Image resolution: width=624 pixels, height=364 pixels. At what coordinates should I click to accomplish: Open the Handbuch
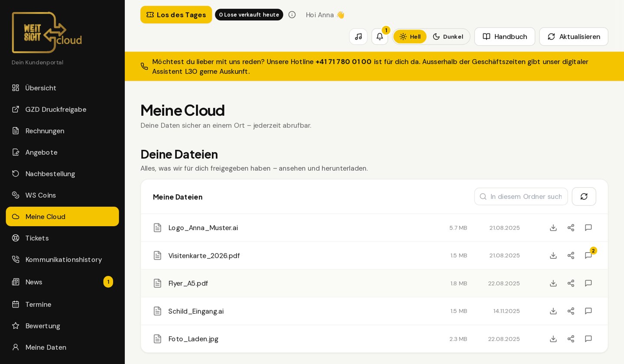[504, 36]
